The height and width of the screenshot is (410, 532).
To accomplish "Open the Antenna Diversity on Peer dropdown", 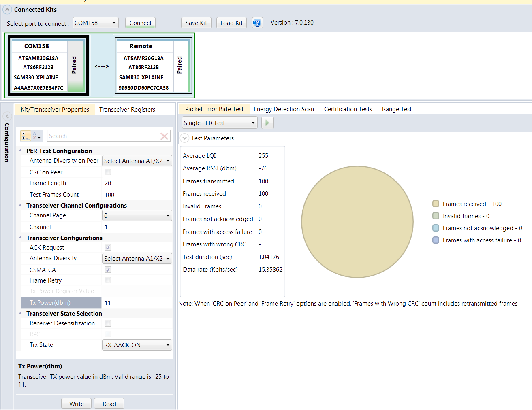I will (137, 161).
